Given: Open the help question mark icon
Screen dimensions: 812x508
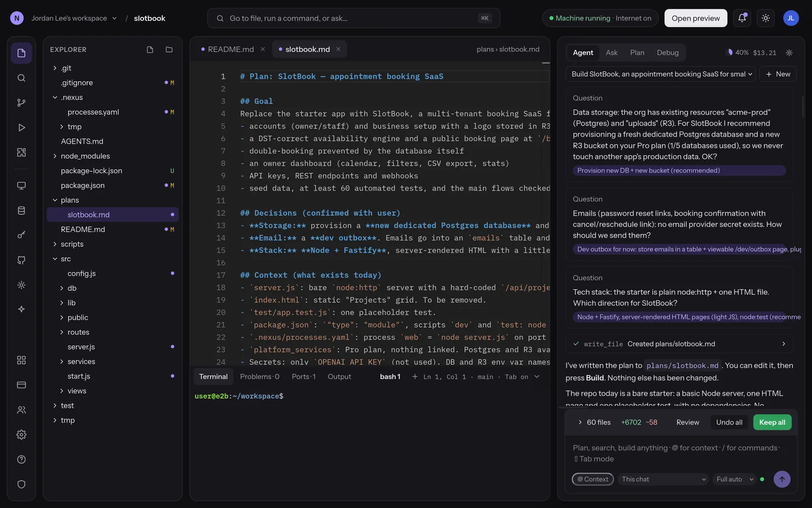Looking at the screenshot, I should [21, 459].
